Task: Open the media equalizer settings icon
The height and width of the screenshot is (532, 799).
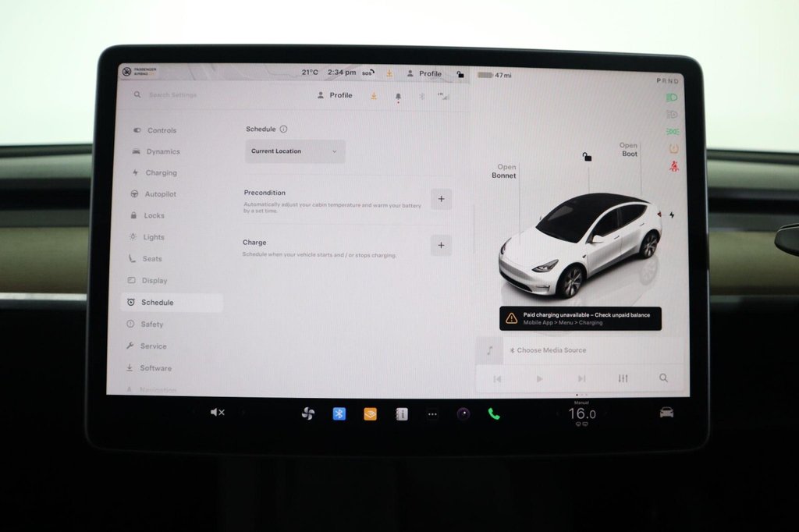Action: point(623,378)
